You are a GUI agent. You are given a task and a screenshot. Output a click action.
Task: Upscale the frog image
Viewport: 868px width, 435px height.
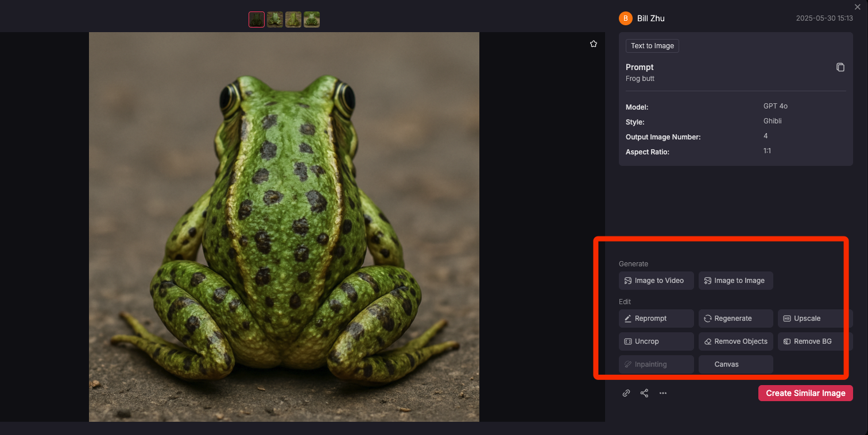tap(815, 319)
